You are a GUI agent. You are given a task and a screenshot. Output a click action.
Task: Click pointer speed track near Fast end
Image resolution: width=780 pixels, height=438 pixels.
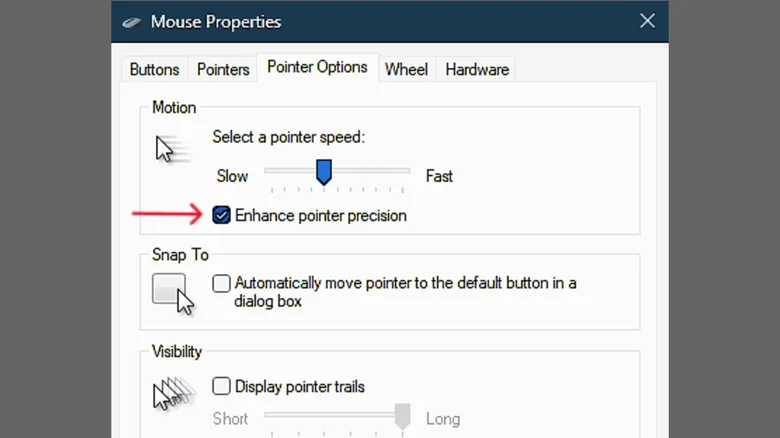click(398, 171)
